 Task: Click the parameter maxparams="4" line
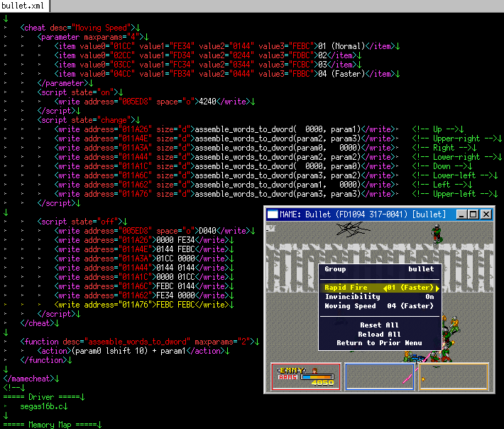pos(93,37)
